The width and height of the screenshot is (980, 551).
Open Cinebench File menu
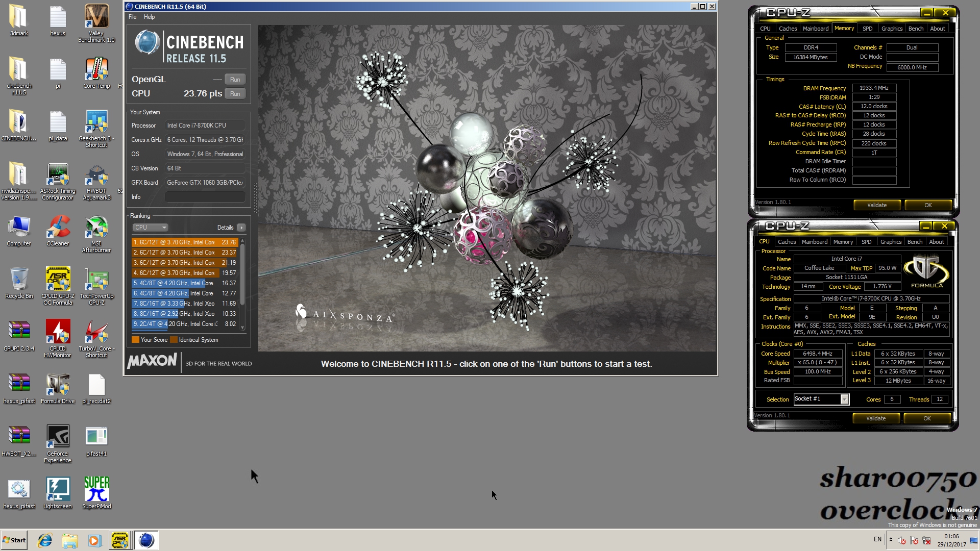pos(133,17)
